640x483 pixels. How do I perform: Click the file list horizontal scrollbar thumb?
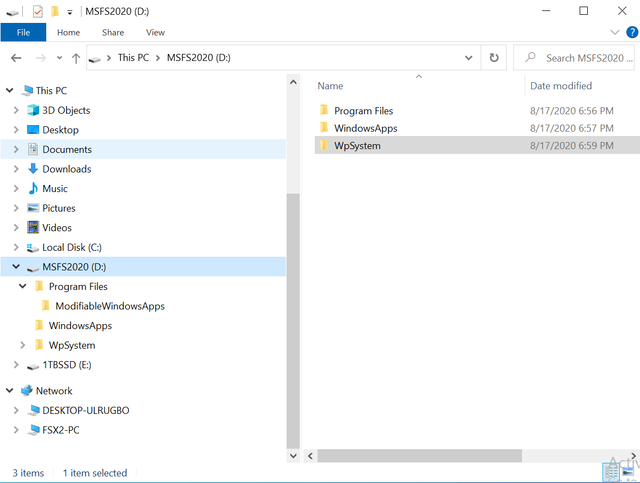[x=420, y=456]
